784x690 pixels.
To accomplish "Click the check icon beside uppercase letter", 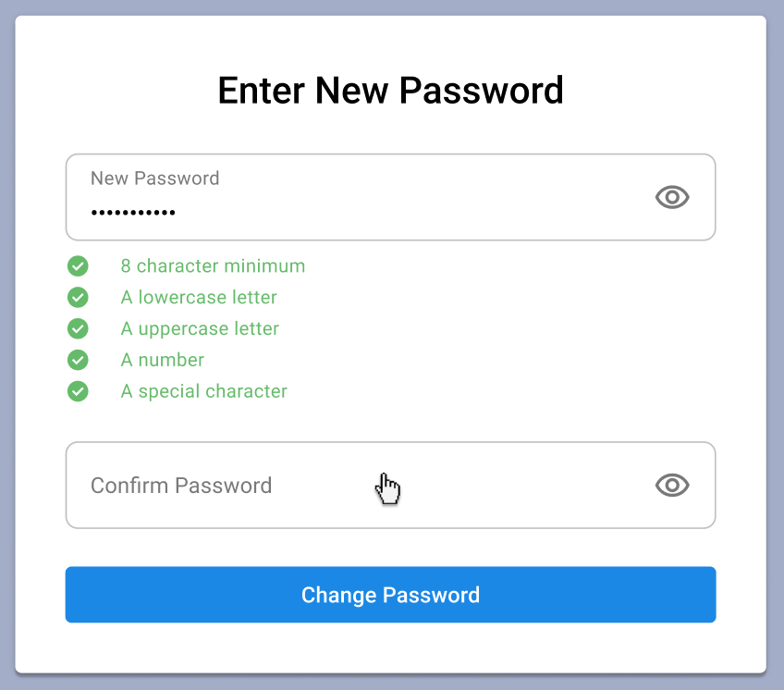I will click(78, 328).
